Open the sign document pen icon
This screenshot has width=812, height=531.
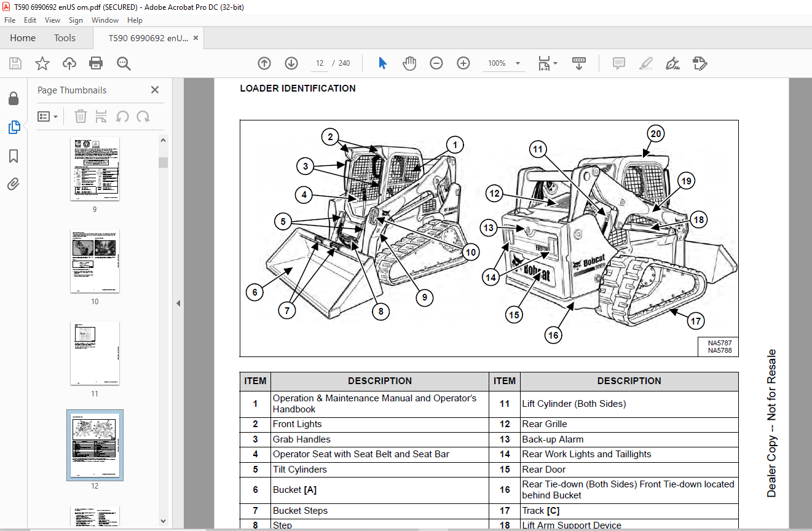[672, 63]
